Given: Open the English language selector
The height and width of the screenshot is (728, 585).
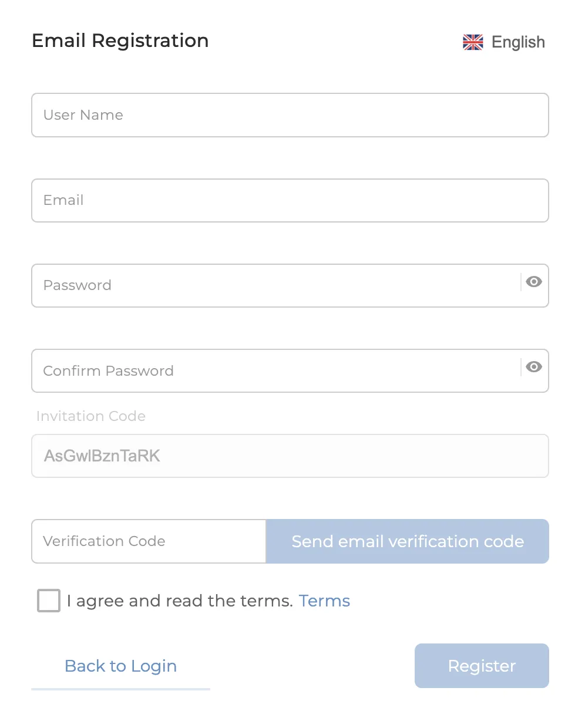Looking at the screenshot, I should click(504, 42).
